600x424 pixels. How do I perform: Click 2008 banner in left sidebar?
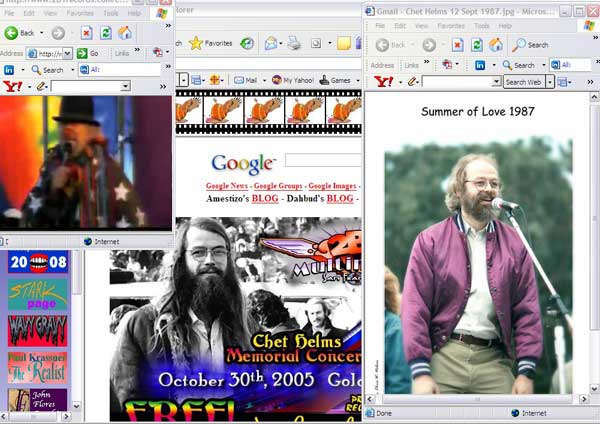pos(38,262)
